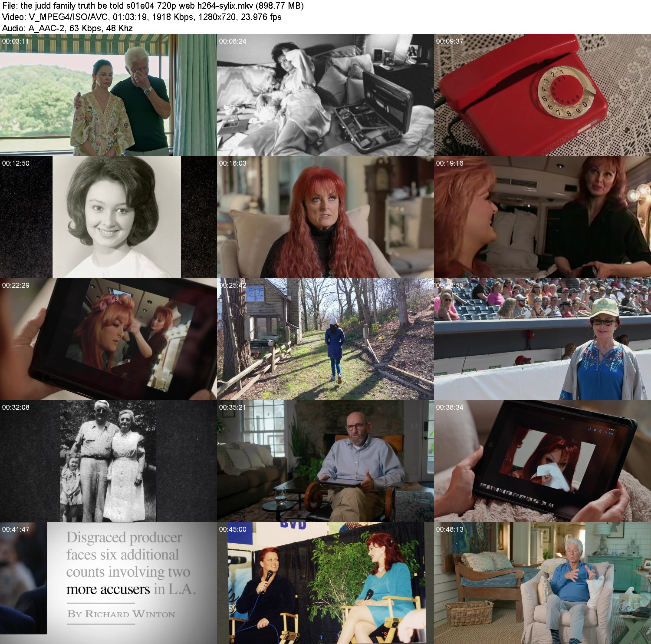Click the Video codec info line
The height and width of the screenshot is (644, 651).
(x=142, y=17)
